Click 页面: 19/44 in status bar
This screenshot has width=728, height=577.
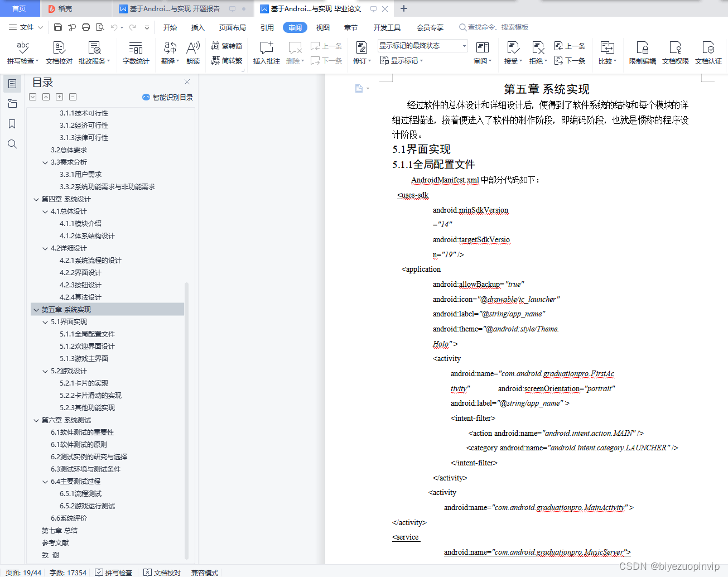coord(23,573)
